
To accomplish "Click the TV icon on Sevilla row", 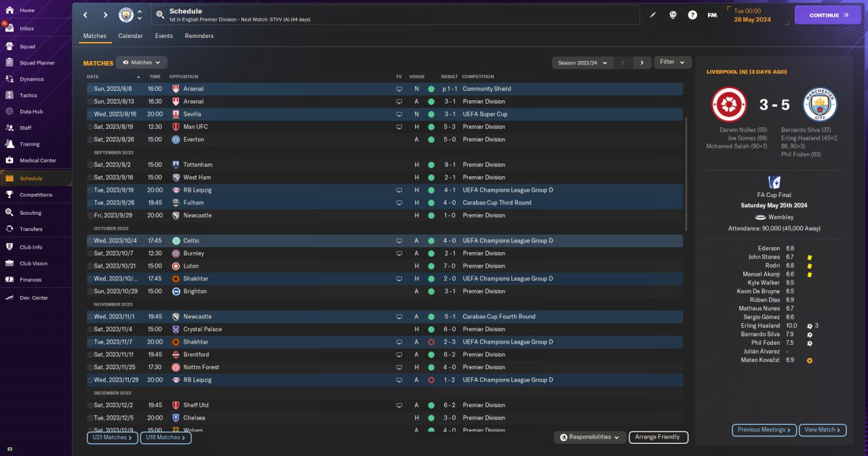I will click(399, 114).
